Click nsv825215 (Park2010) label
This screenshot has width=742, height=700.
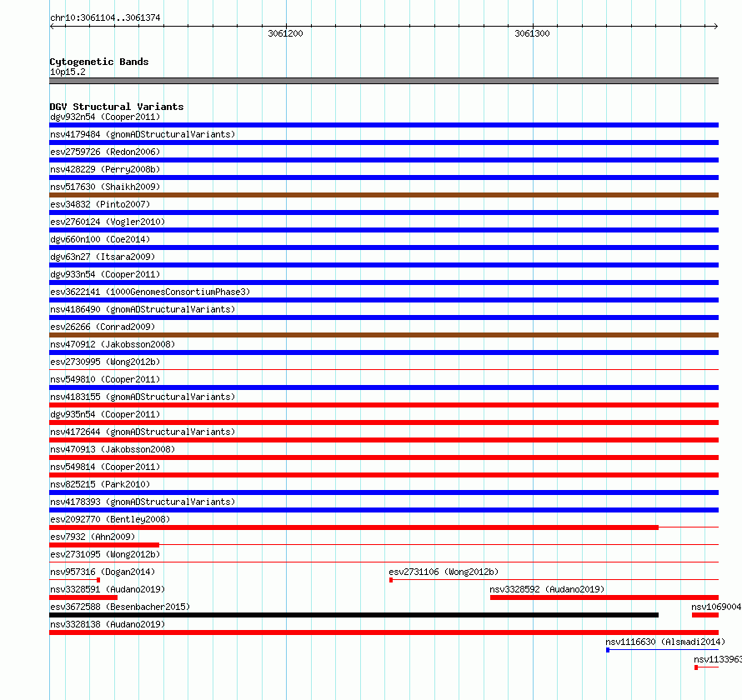(100, 484)
